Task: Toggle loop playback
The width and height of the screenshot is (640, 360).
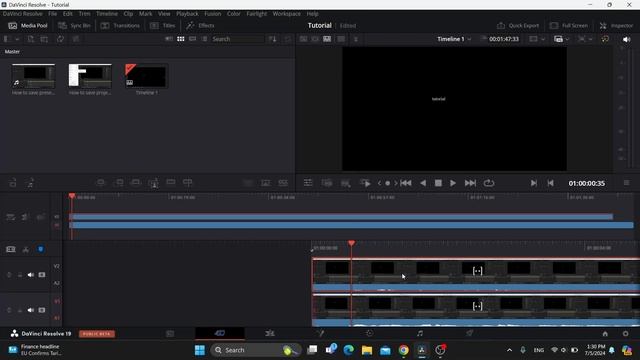Action: point(489,183)
